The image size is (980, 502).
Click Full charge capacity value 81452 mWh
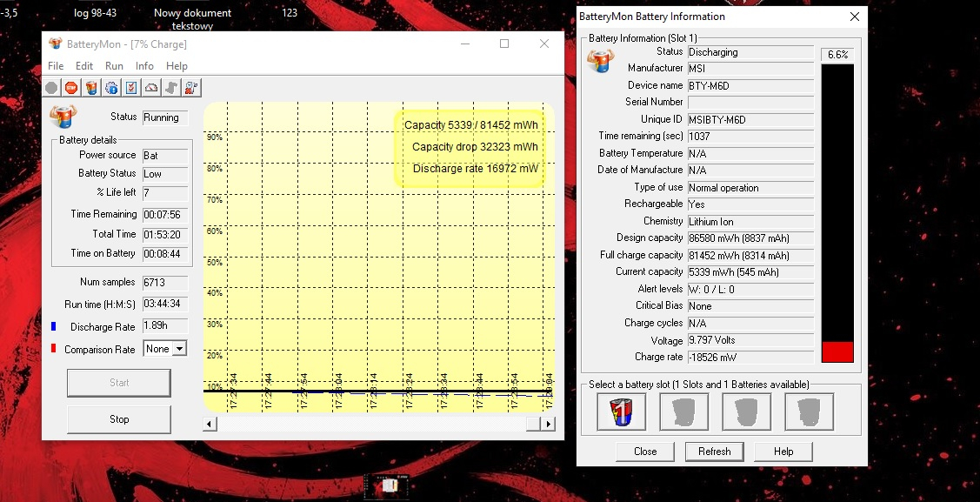[750, 256]
